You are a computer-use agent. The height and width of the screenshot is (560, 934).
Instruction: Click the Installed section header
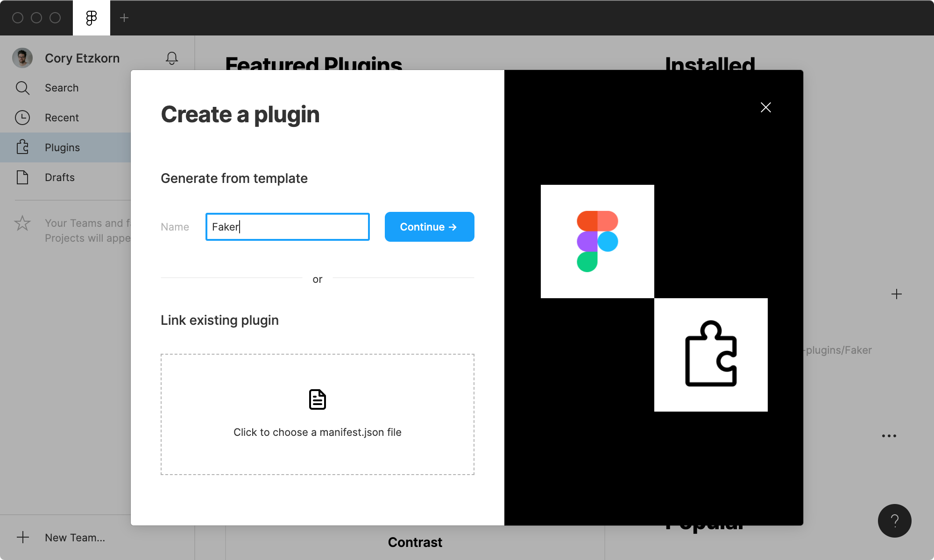coord(710,64)
